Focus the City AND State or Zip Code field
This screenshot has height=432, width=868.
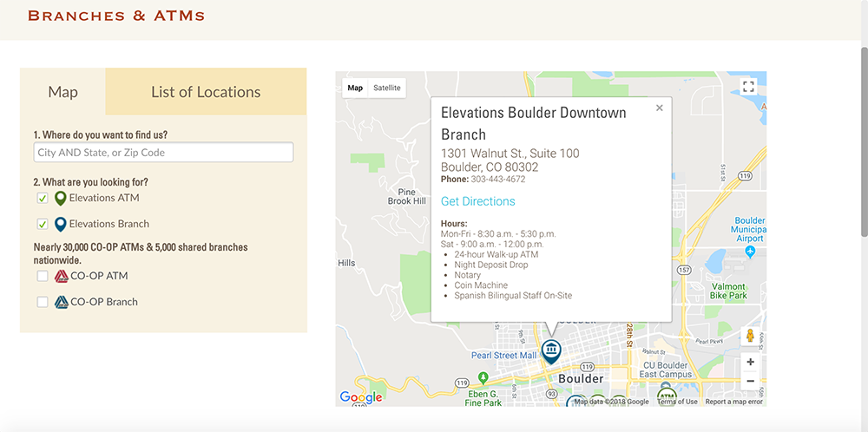[163, 152]
